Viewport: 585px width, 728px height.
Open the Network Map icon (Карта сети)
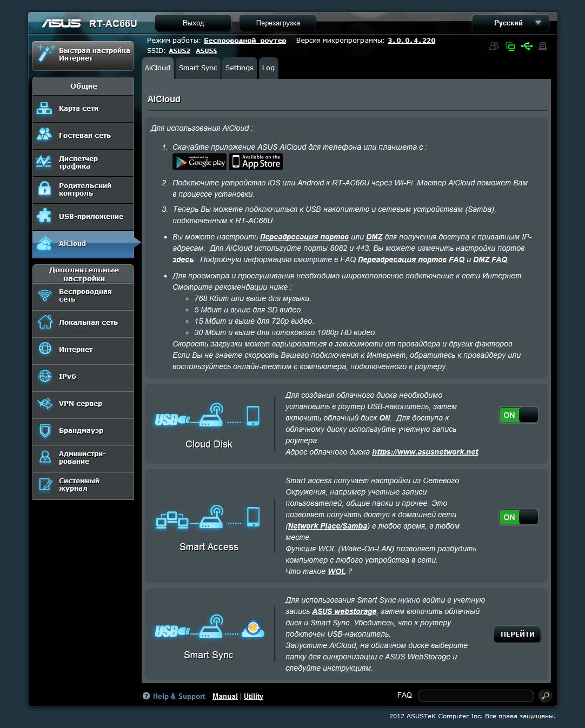[x=44, y=109]
